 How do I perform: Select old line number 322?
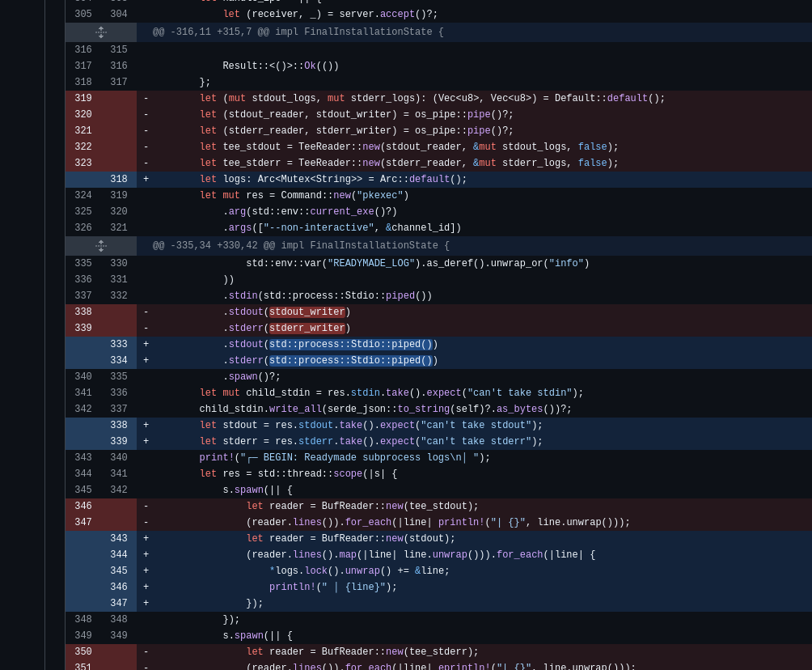click(83, 146)
